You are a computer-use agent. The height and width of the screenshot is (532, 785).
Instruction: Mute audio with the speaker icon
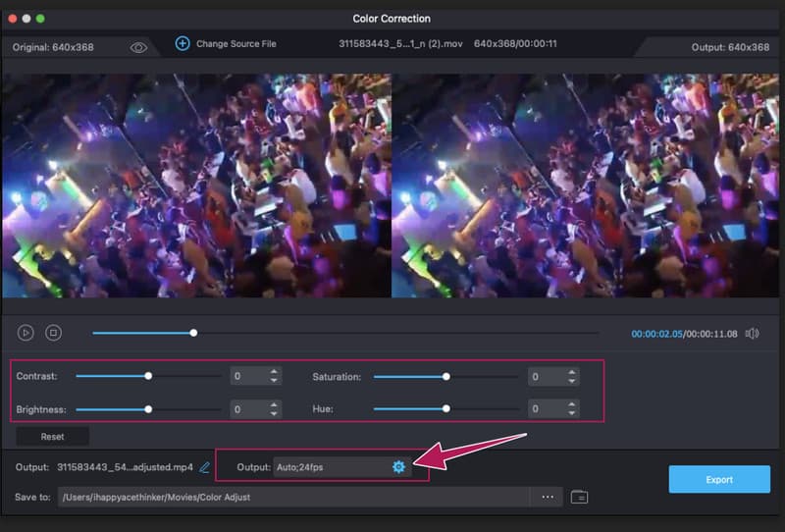point(752,334)
